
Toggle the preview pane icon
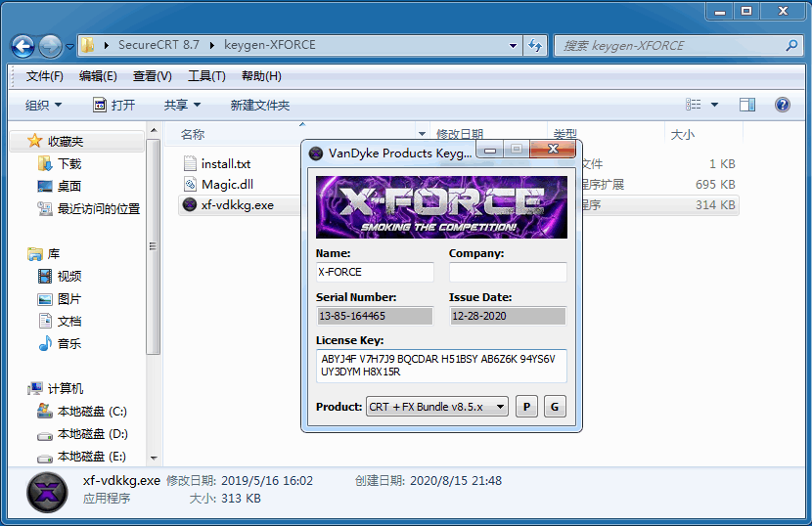(747, 105)
